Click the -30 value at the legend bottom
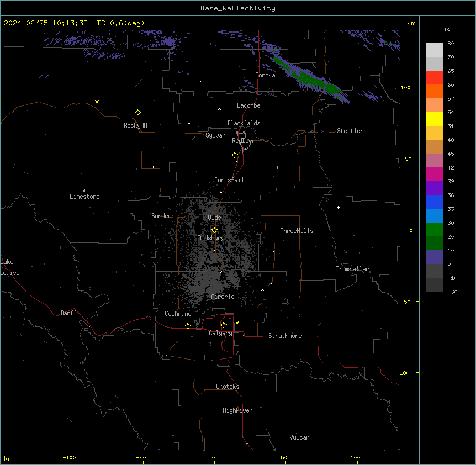 (x=452, y=292)
